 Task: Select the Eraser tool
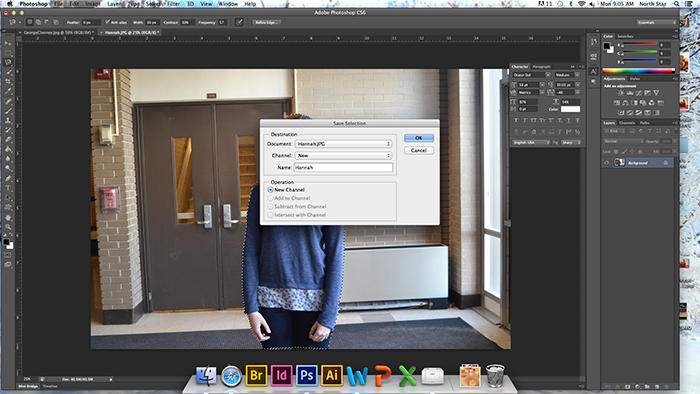8,140
